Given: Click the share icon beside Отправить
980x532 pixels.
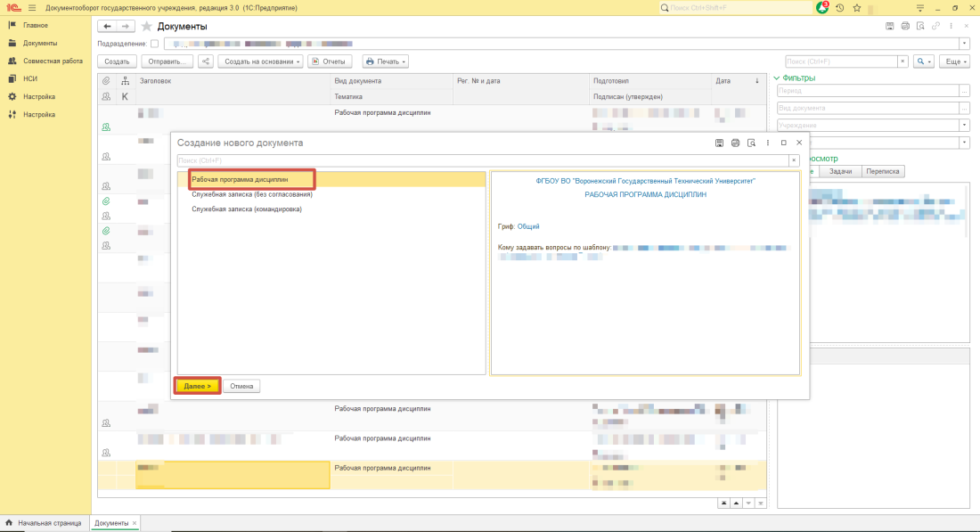Looking at the screenshot, I should 206,61.
